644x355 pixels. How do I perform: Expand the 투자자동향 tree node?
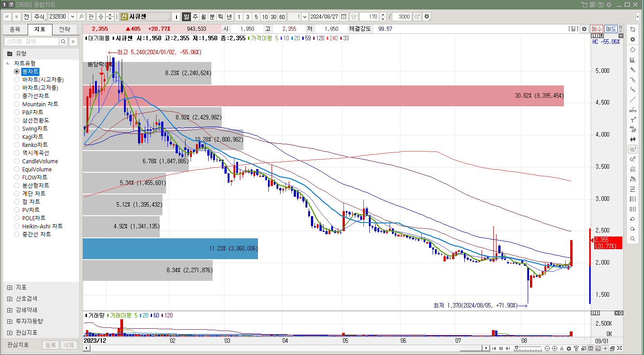10,321
